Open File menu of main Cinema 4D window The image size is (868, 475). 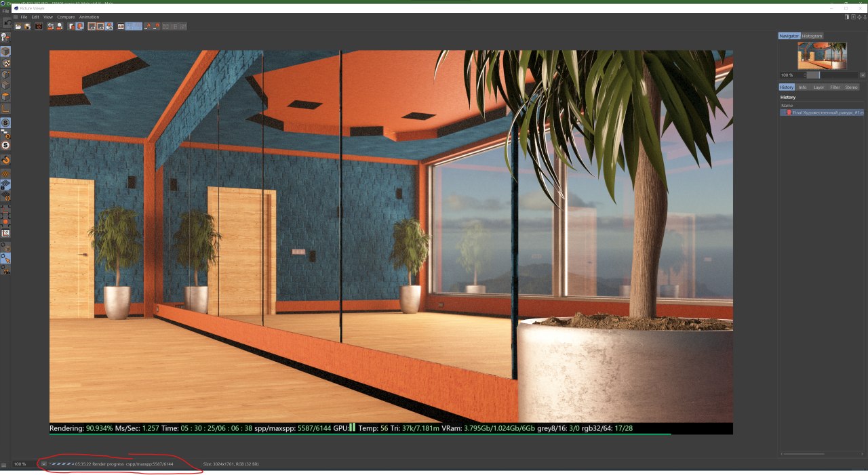click(5, 11)
